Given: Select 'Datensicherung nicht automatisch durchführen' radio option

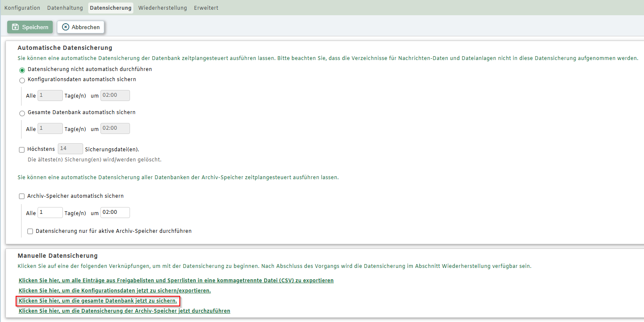Looking at the screenshot, I should [x=22, y=70].
